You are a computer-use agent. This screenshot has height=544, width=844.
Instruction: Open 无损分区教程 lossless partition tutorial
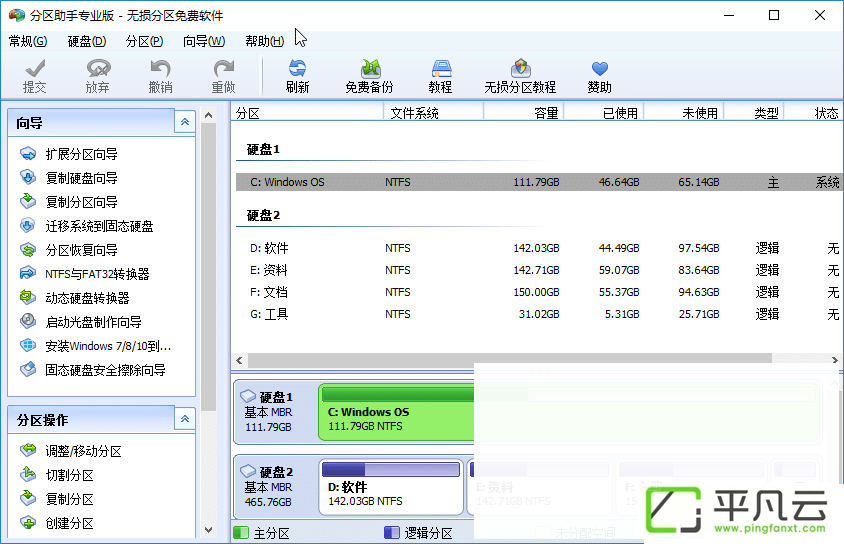tap(520, 76)
